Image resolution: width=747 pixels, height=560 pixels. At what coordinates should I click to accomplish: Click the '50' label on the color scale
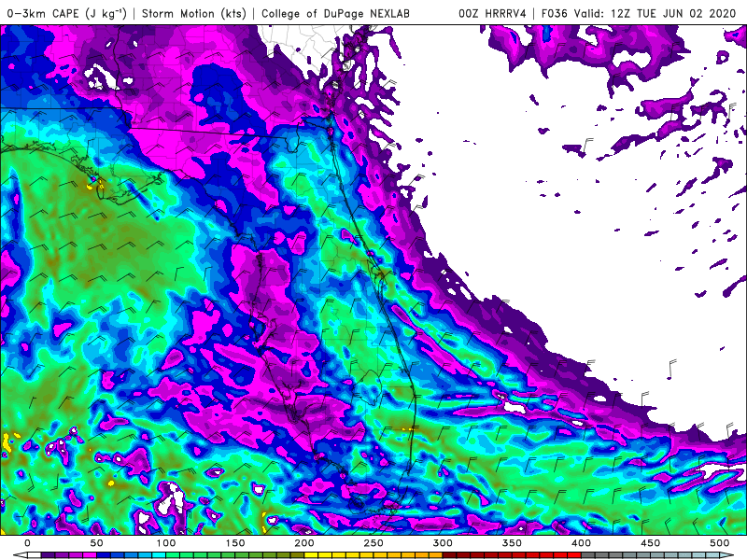97,543
